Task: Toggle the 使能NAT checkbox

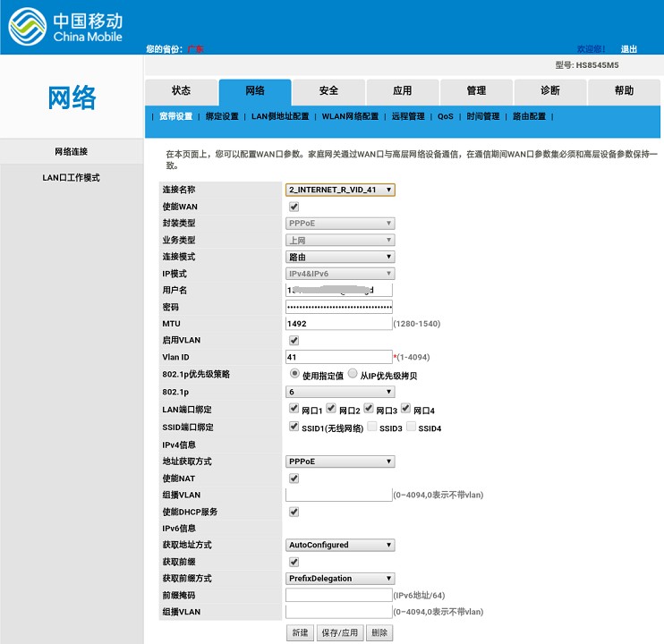Action: coord(294,479)
